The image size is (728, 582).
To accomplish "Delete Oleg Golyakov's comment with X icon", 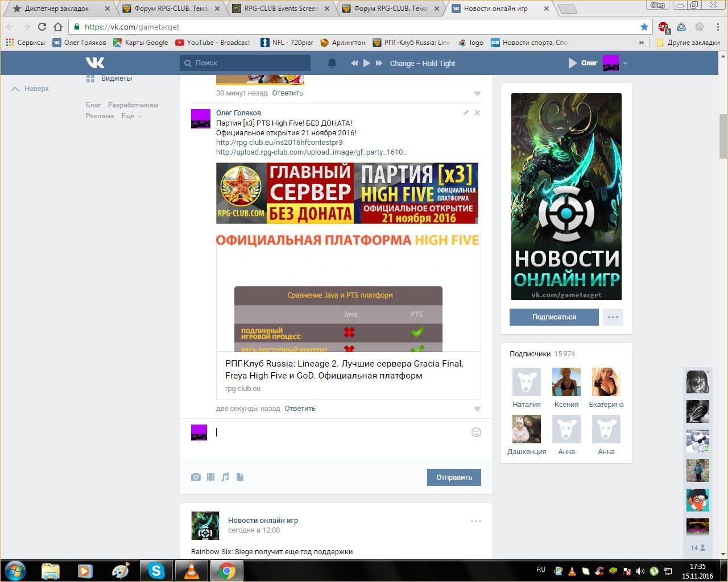I will coord(477,113).
